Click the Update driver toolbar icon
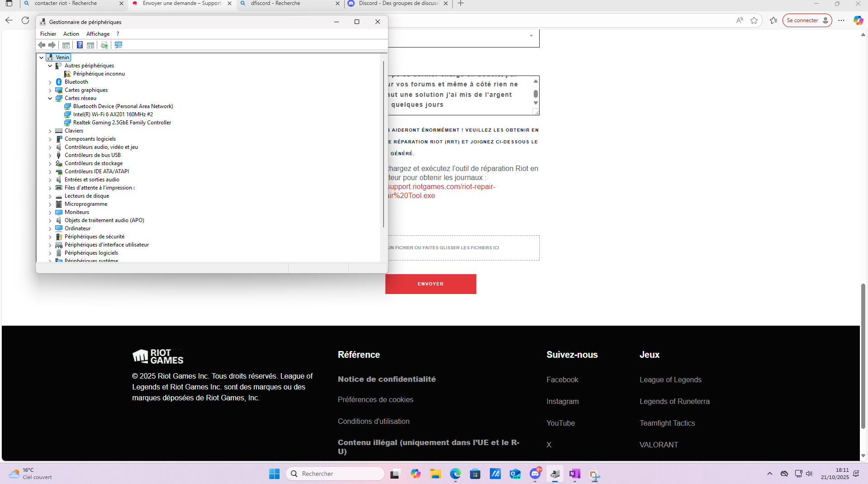 [104, 45]
